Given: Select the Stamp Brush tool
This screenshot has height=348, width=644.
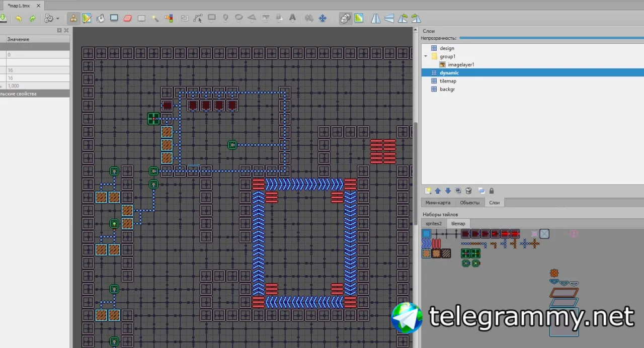Looking at the screenshot, I should pos(73,19).
